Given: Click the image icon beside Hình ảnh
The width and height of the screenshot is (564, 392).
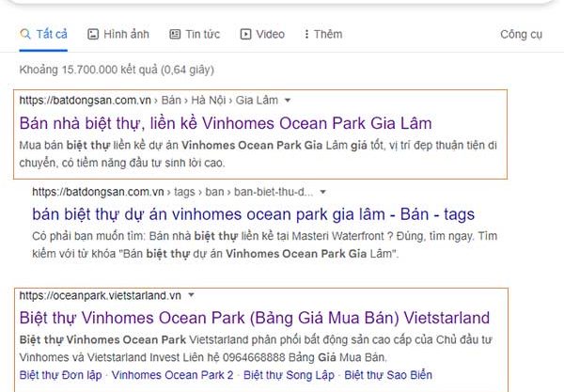Looking at the screenshot, I should (x=93, y=34).
